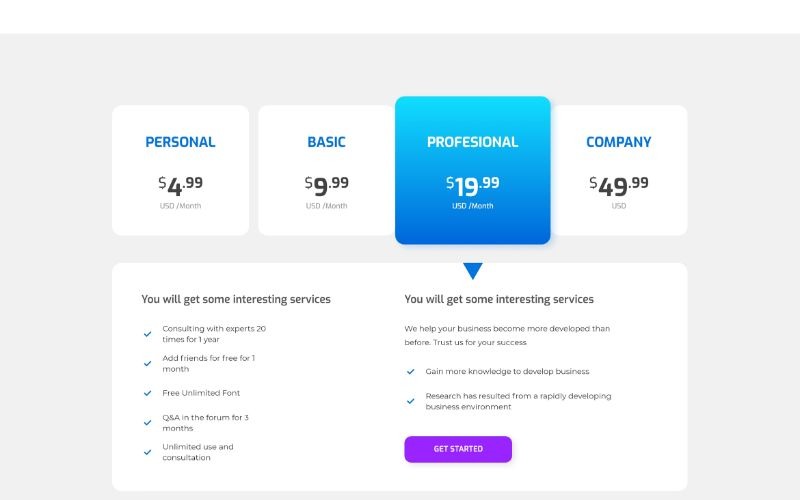The image size is (800, 500).
Task: Click checkmark beside Free Unlimited Font
Action: coord(148,393)
